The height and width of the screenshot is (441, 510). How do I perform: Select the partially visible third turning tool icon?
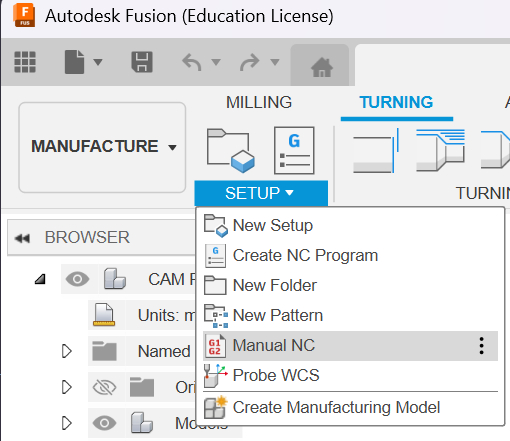click(495, 150)
